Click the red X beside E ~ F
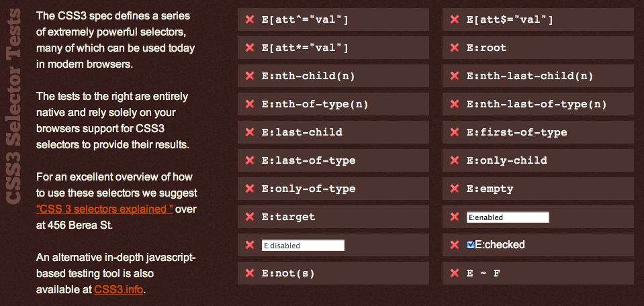The height and width of the screenshot is (306, 644). click(x=454, y=273)
